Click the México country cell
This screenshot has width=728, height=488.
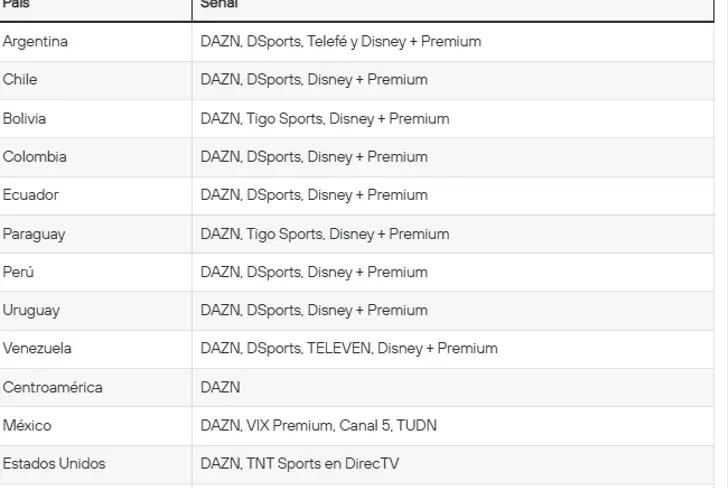(27, 425)
